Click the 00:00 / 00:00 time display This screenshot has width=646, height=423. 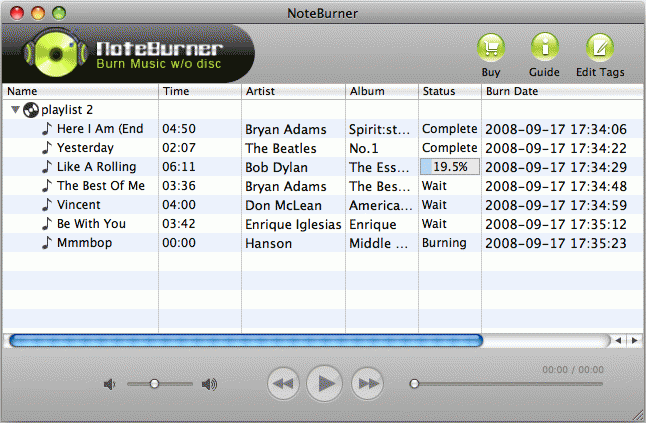(573, 369)
